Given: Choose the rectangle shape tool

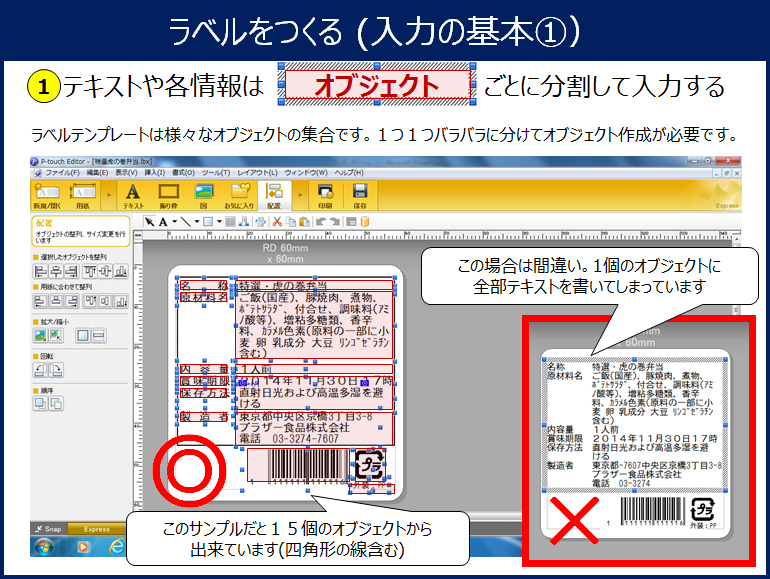Looking at the screenshot, I should 208,222.
